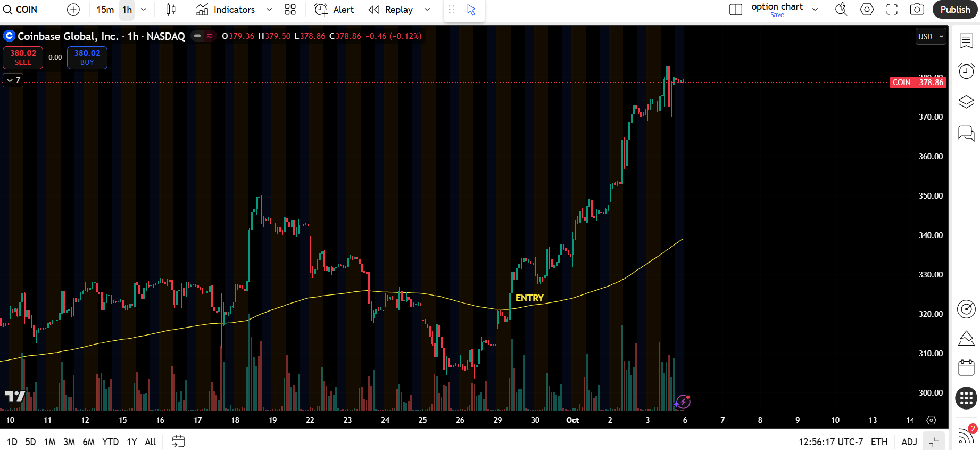Open the calendar icon in right sidebar
The height and width of the screenshot is (450, 980).
[966, 367]
